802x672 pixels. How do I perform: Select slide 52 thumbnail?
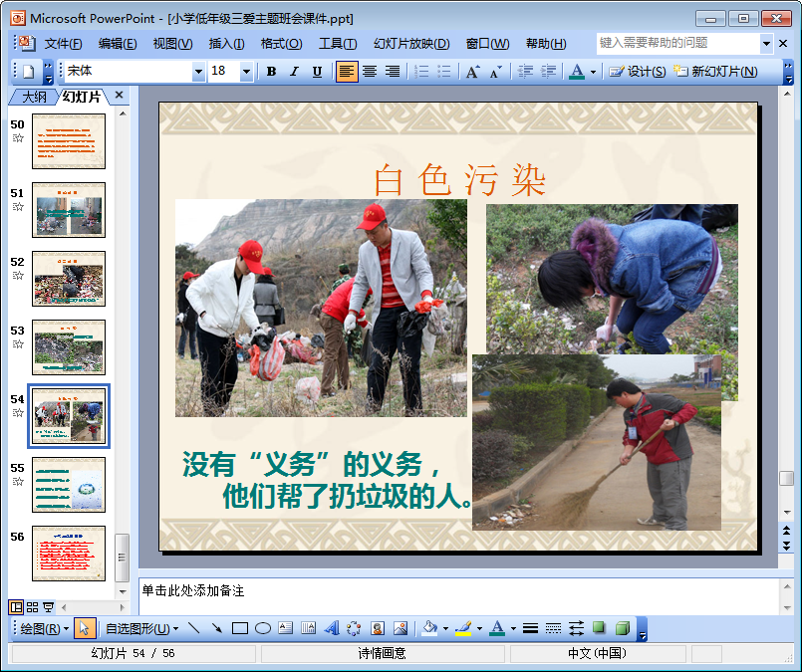(x=68, y=278)
